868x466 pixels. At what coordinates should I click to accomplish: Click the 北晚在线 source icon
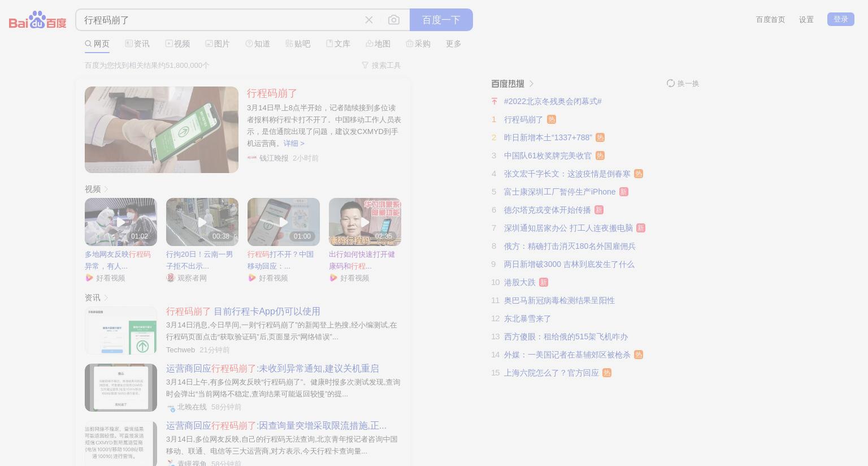(171, 407)
